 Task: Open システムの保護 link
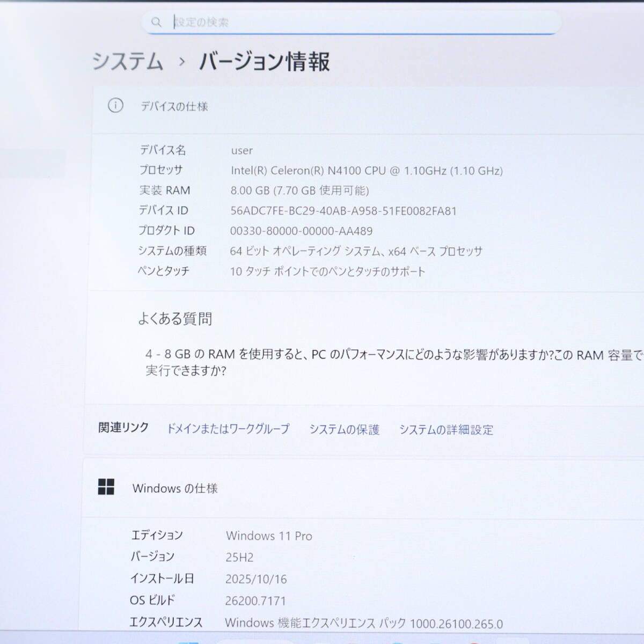coord(344,429)
